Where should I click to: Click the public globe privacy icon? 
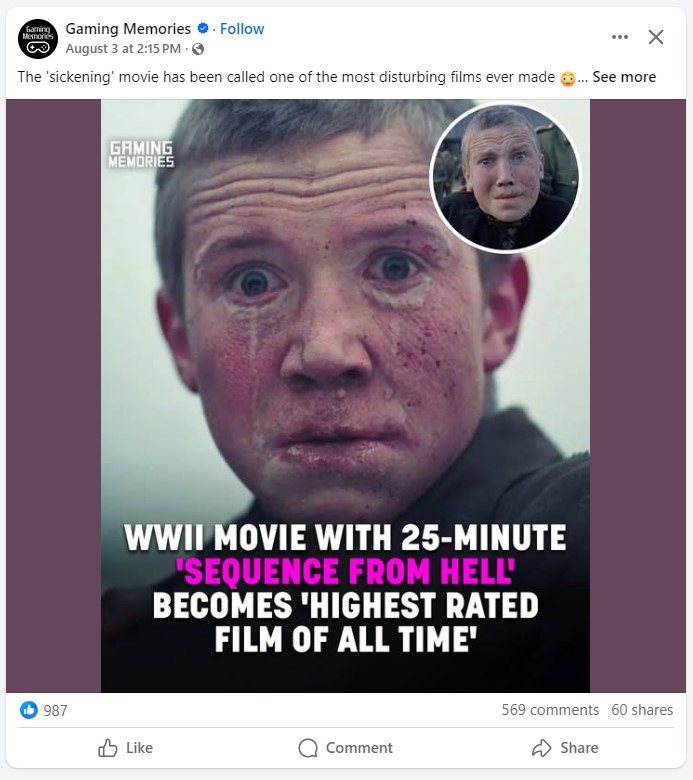198,49
